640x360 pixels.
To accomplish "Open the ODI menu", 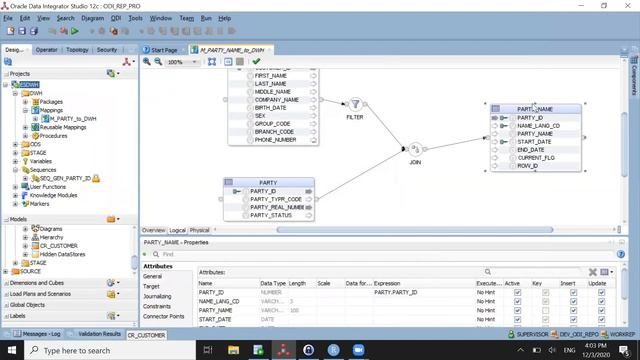I will [116, 18].
